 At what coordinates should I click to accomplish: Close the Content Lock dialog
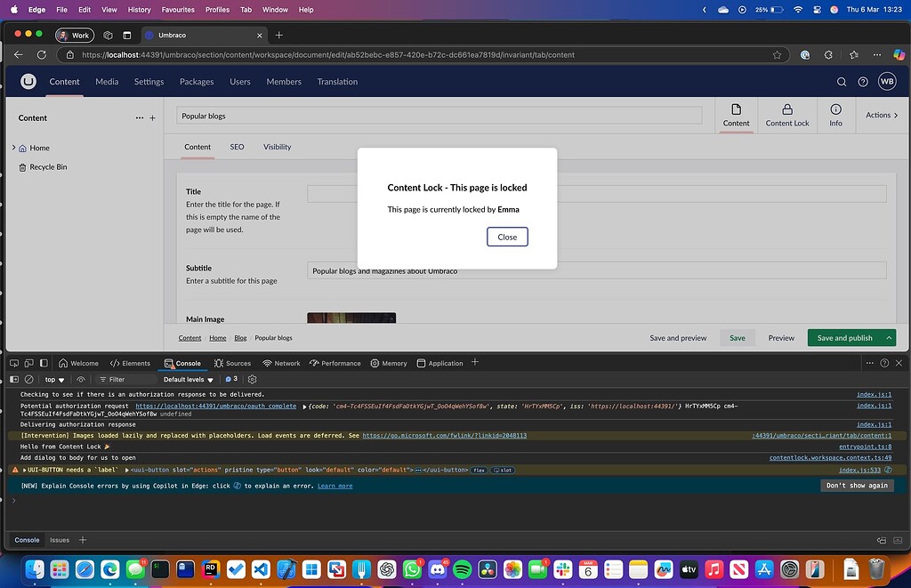[506, 237]
